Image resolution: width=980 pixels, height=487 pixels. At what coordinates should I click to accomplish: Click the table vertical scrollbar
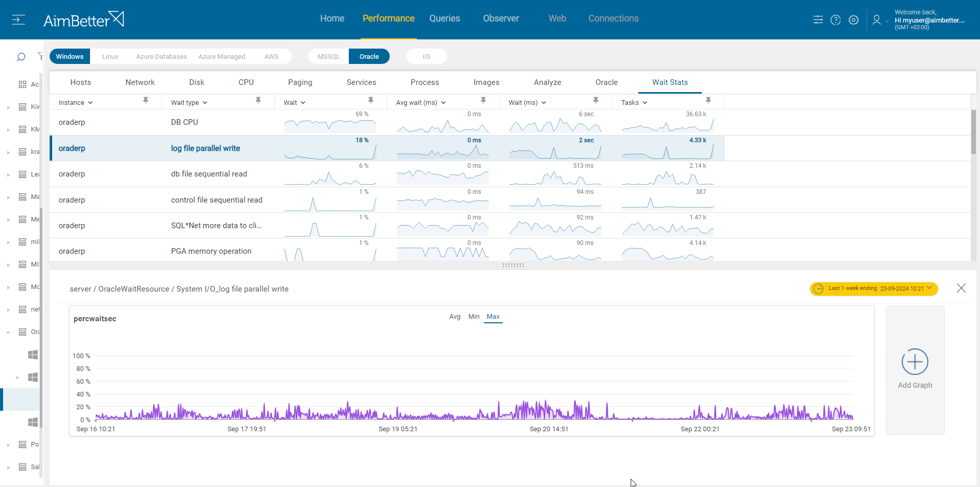pos(973,132)
